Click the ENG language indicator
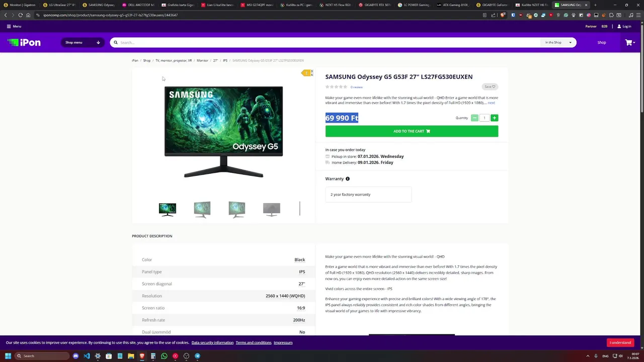Viewport: 644px width, 362px height. 605,356
